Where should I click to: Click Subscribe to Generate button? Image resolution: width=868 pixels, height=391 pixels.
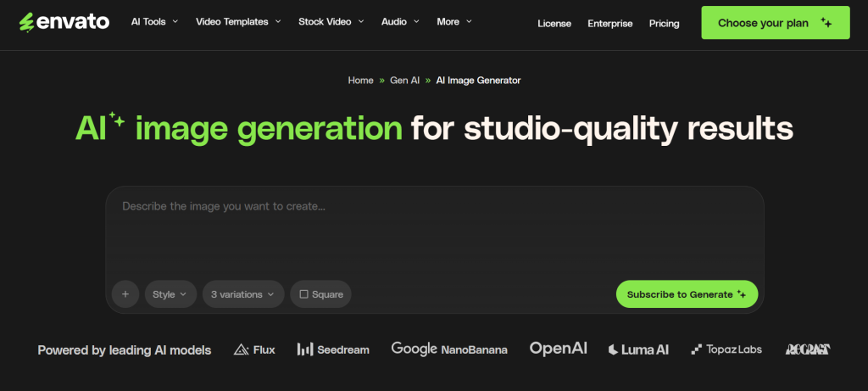687,294
